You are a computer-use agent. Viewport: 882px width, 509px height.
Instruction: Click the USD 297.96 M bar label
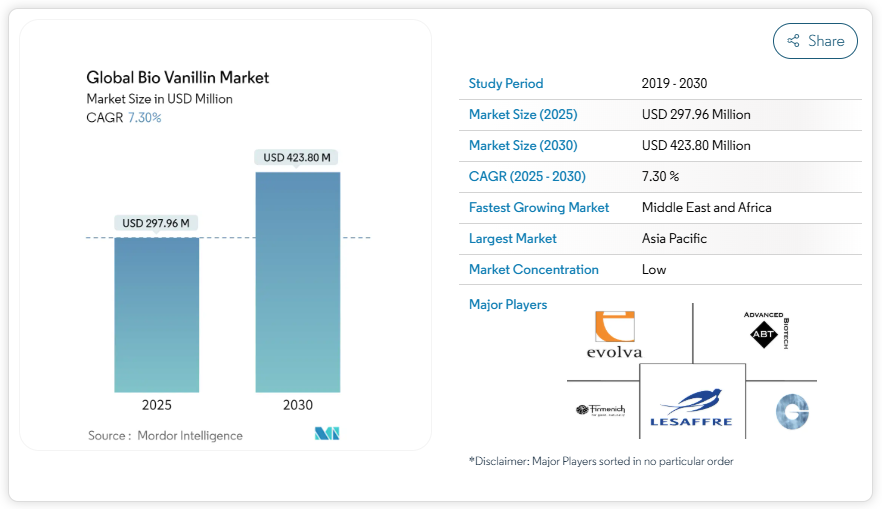(156, 223)
